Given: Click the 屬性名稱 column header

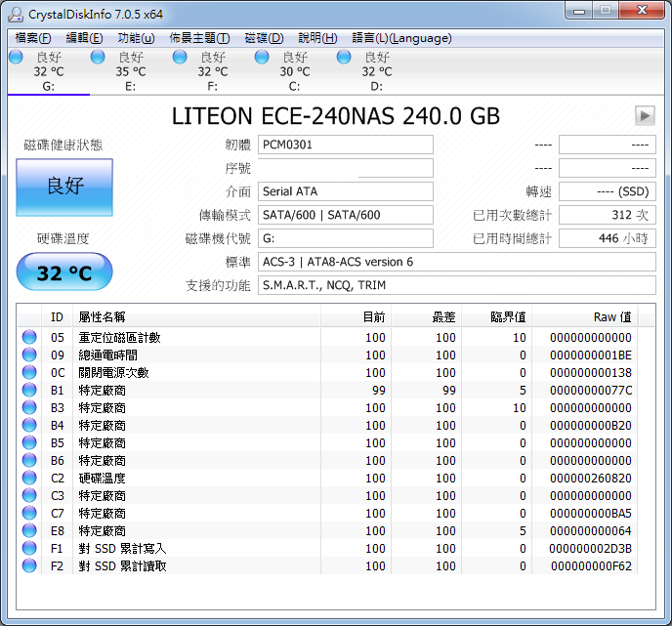Looking at the screenshot, I should click(196, 317).
